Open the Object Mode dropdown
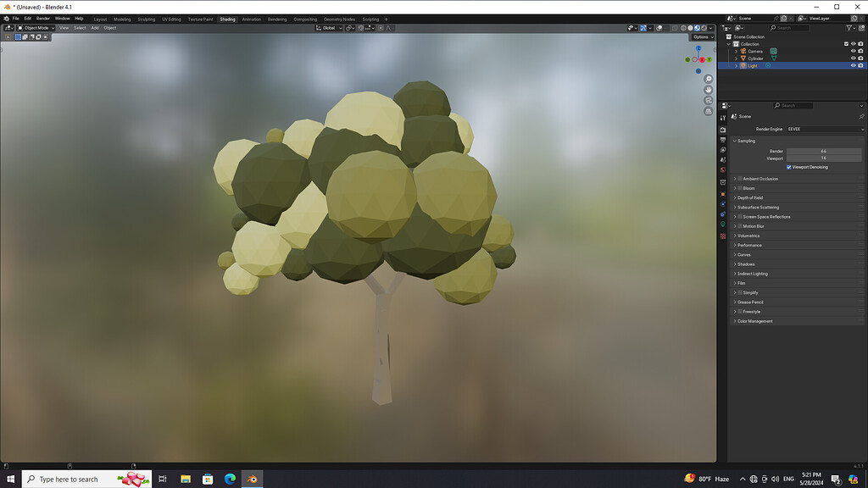Screen dimensions: 868x488 [x=36, y=28]
